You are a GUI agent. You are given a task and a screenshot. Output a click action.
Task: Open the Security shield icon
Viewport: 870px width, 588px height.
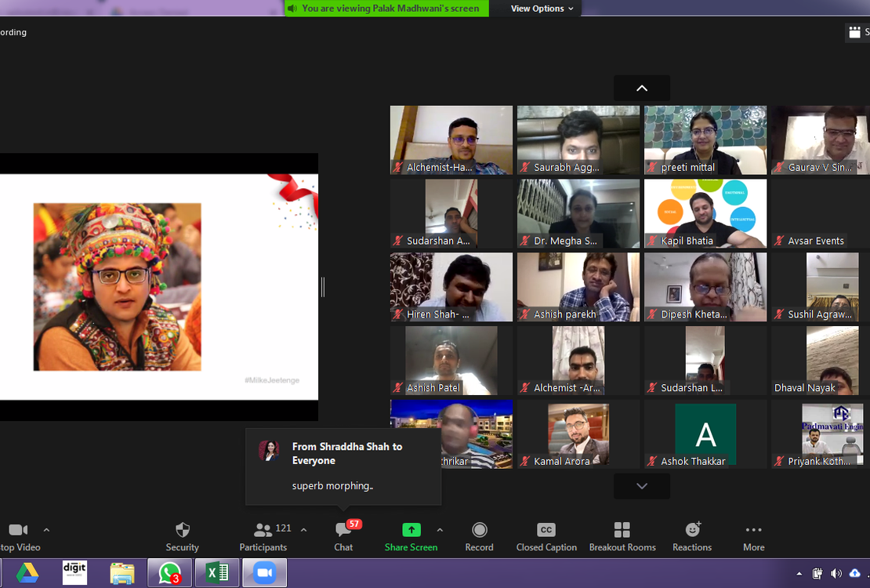182,531
